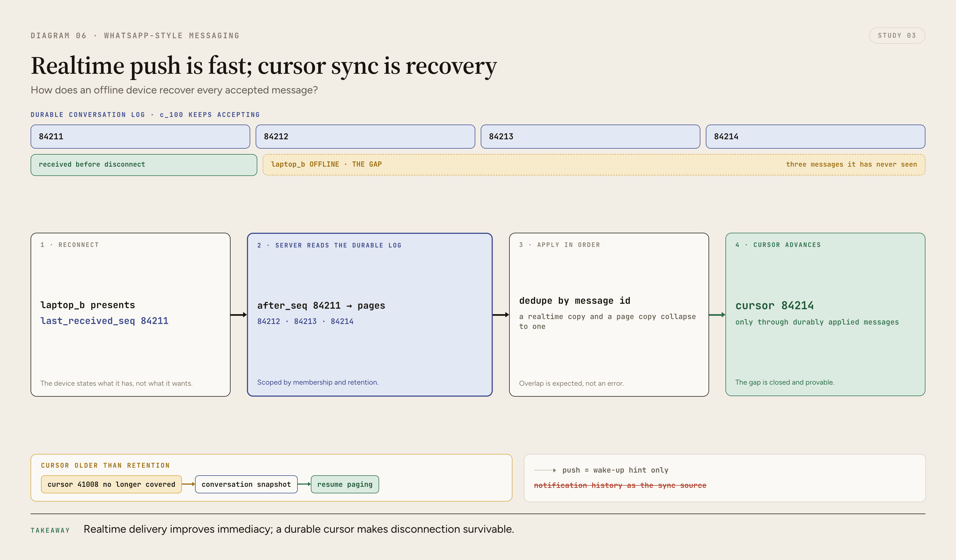The height and width of the screenshot is (560, 956).
Task: Click 'dedupe by message id' text
Action: 575,301
